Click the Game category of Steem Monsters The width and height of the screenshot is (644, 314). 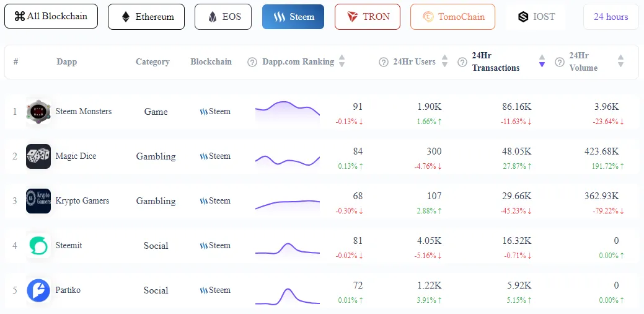tap(156, 112)
